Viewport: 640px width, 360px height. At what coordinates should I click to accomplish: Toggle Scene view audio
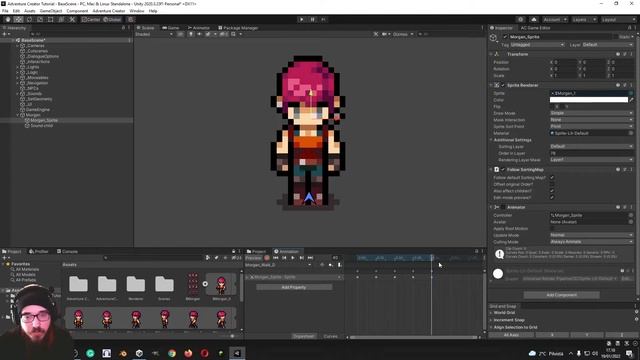click(x=199, y=34)
